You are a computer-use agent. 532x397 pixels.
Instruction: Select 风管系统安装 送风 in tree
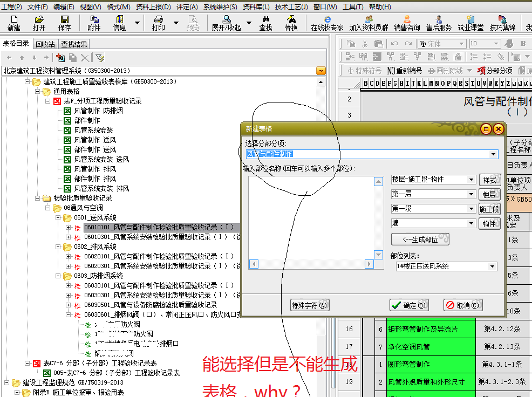(101, 159)
